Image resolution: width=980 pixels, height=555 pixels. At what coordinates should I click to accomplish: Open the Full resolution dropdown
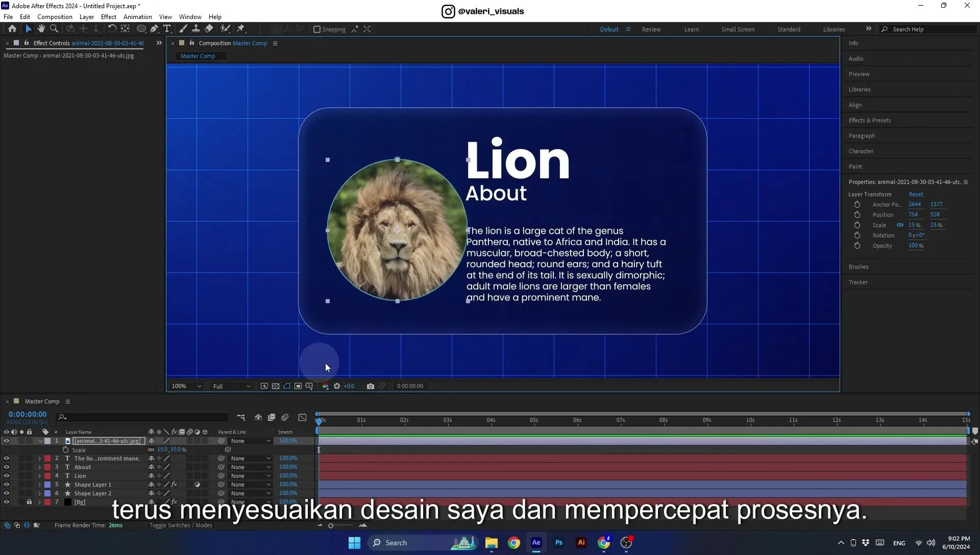tap(232, 386)
